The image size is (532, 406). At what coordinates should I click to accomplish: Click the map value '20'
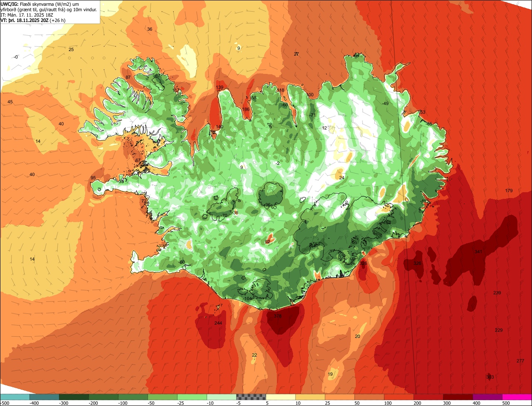[x=357, y=336]
